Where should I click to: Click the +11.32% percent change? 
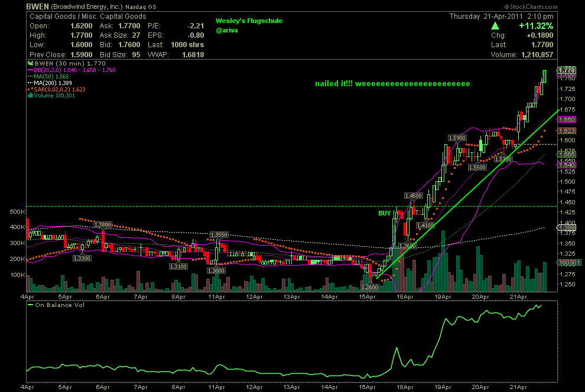click(536, 26)
